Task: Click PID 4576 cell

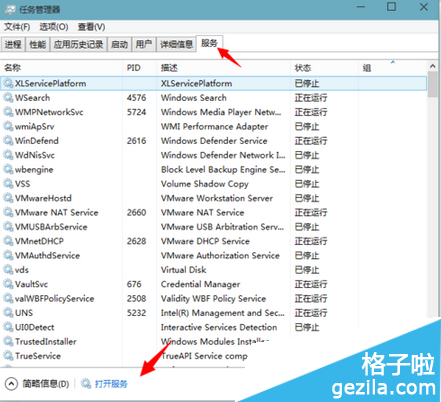Action: pyautogui.click(x=136, y=98)
